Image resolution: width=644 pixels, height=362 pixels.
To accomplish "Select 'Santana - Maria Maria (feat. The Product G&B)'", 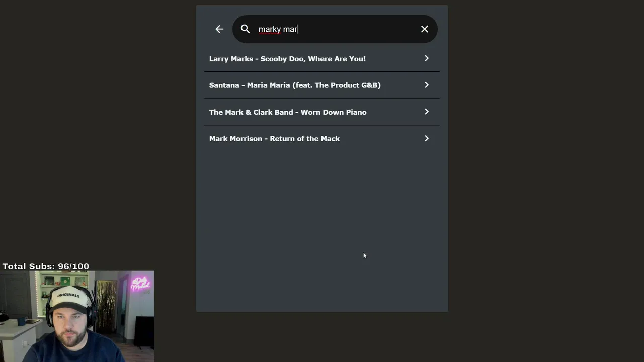I will pyautogui.click(x=322, y=85).
